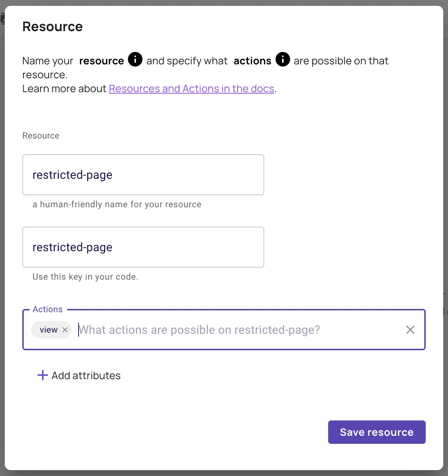This screenshot has height=476, width=448.
Task: Remove the "view" action chip
Action: (x=65, y=330)
